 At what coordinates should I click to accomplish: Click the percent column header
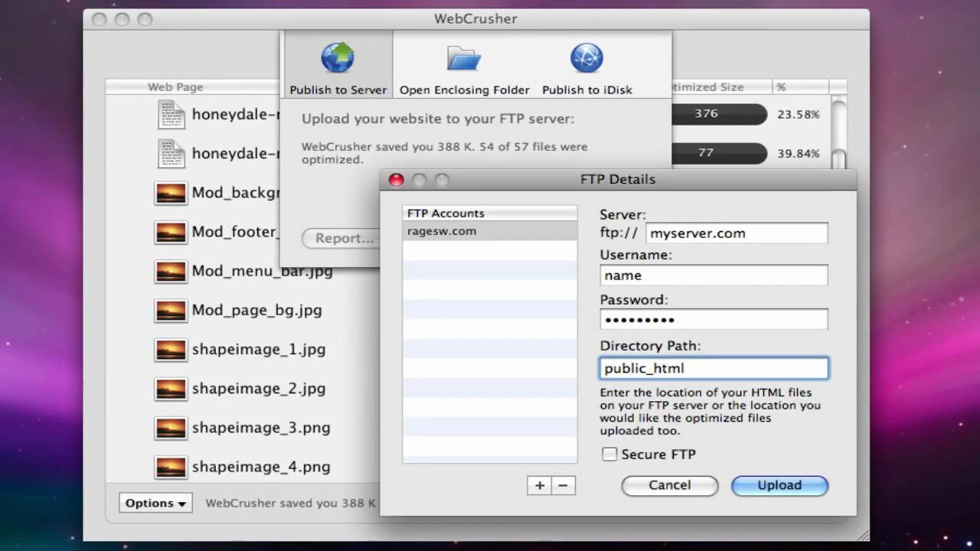pos(799,87)
